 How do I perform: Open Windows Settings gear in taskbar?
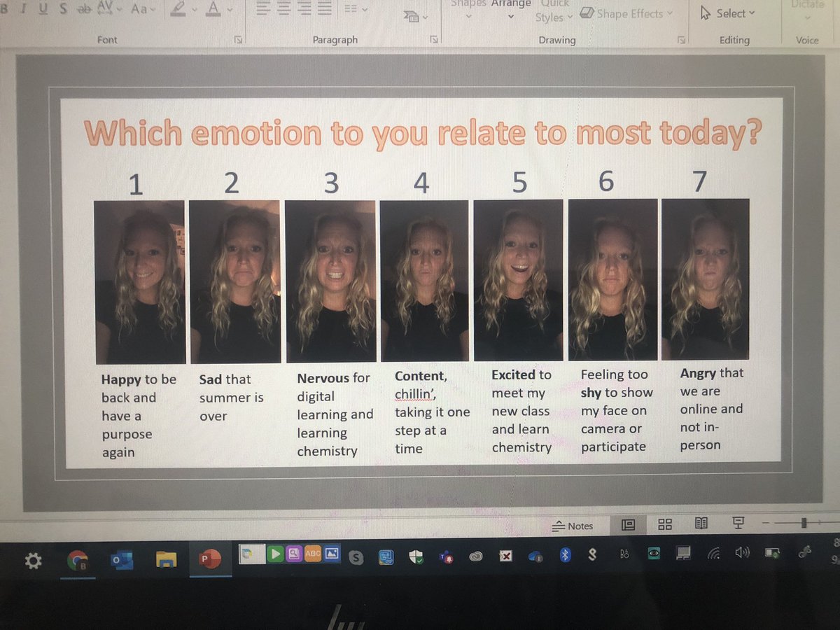click(x=33, y=560)
